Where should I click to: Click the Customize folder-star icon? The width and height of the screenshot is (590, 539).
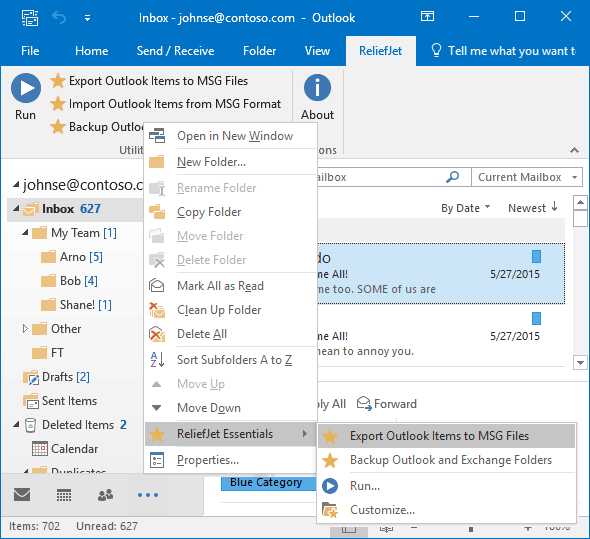coord(330,510)
